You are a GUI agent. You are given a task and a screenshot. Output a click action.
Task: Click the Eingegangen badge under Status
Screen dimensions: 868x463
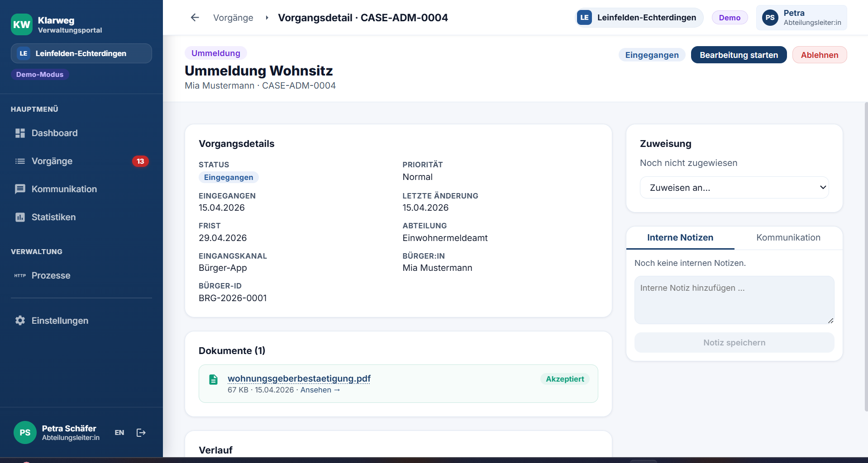229,177
